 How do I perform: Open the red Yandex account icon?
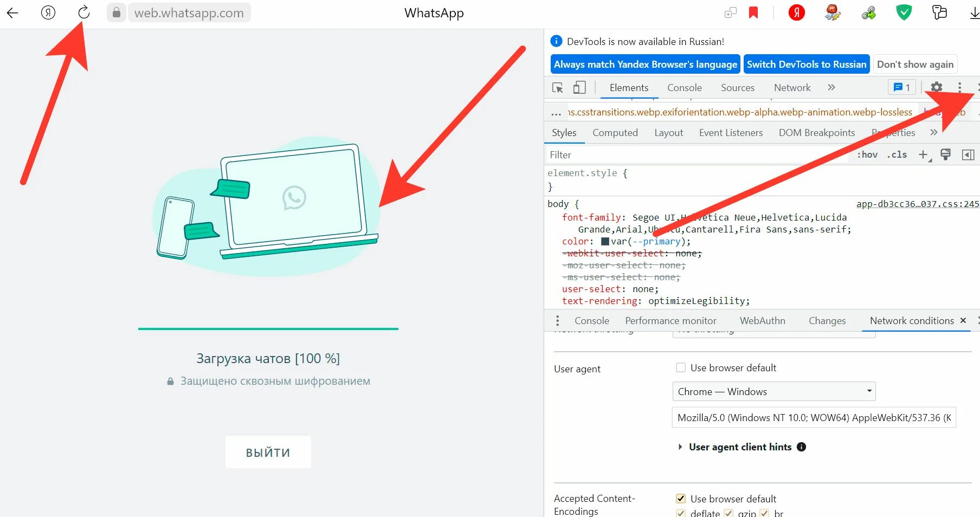[796, 12]
